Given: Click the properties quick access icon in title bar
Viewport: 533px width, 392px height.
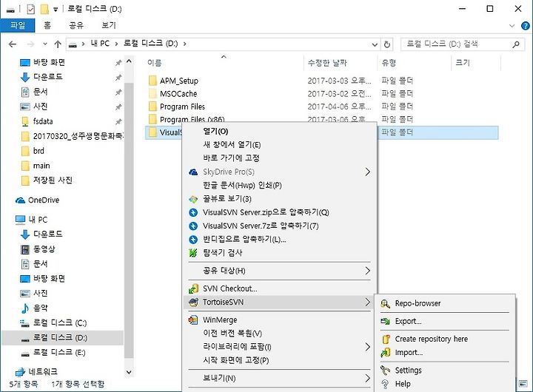Looking at the screenshot, I should point(30,9).
